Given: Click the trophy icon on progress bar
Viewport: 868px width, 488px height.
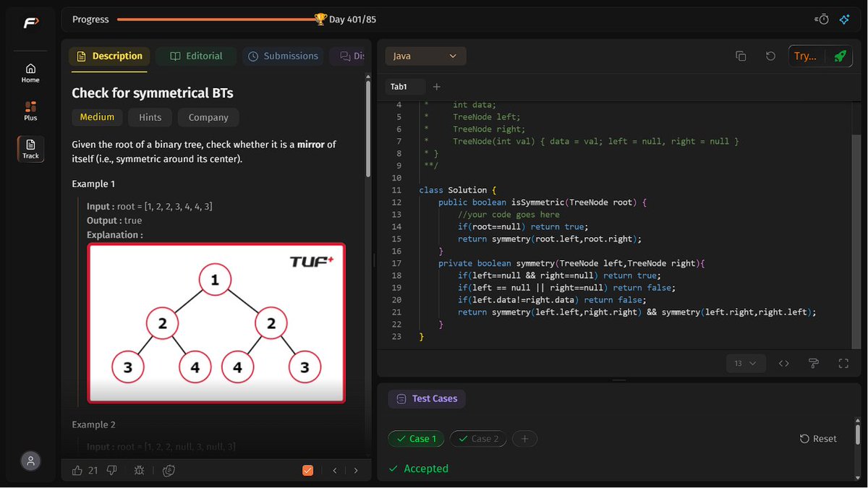Looking at the screenshot, I should pos(320,19).
